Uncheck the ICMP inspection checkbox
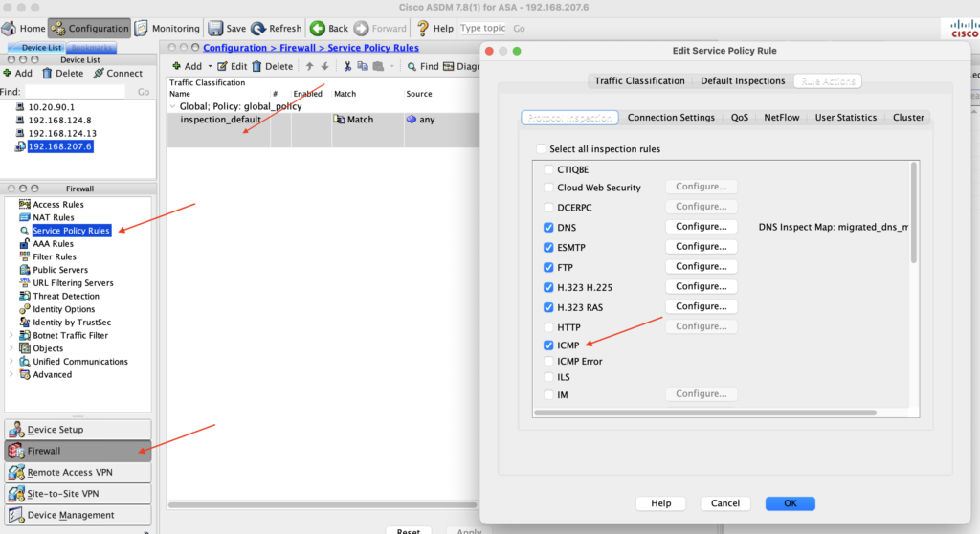The image size is (980, 534). 548,345
